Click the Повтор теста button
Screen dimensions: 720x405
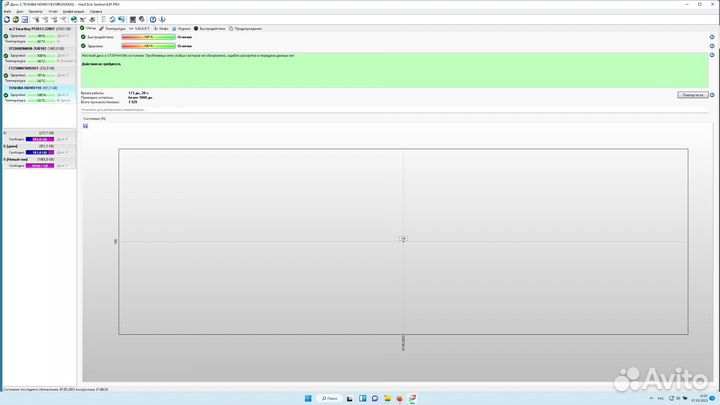tap(692, 95)
